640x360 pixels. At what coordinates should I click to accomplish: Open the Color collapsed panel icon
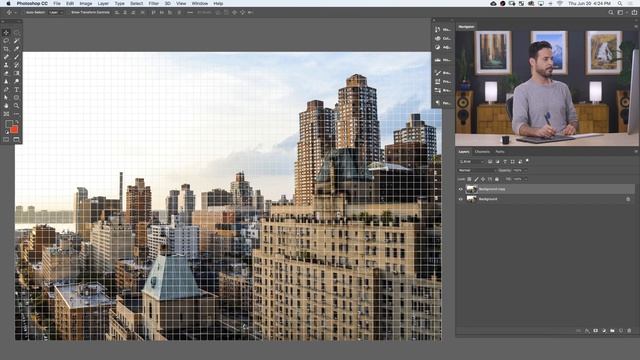pos(438,38)
